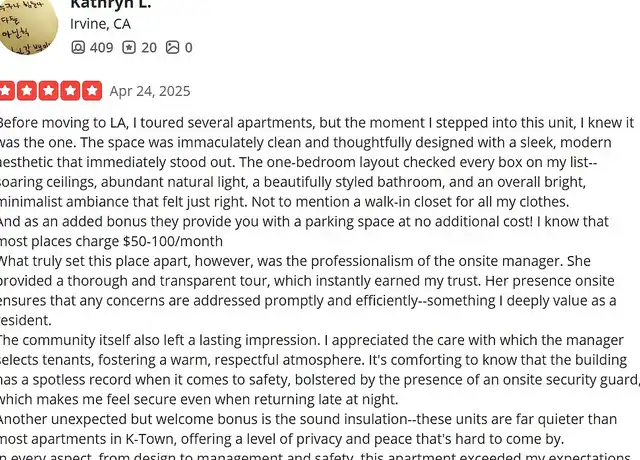Click the first rating star
Screen dimensions: 640x460
click(x=7, y=91)
